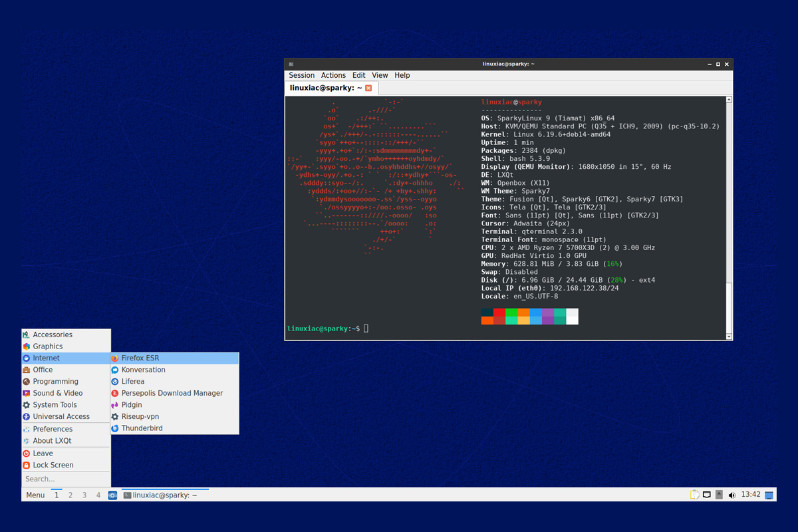Screen dimensions: 798x532
Task: Close the linuxiac@sparky terminal tab
Action: pos(368,88)
